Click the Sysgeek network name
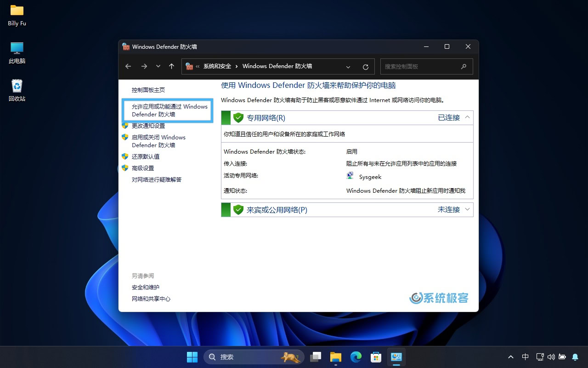Viewport: 588px width, 368px height. (x=370, y=177)
